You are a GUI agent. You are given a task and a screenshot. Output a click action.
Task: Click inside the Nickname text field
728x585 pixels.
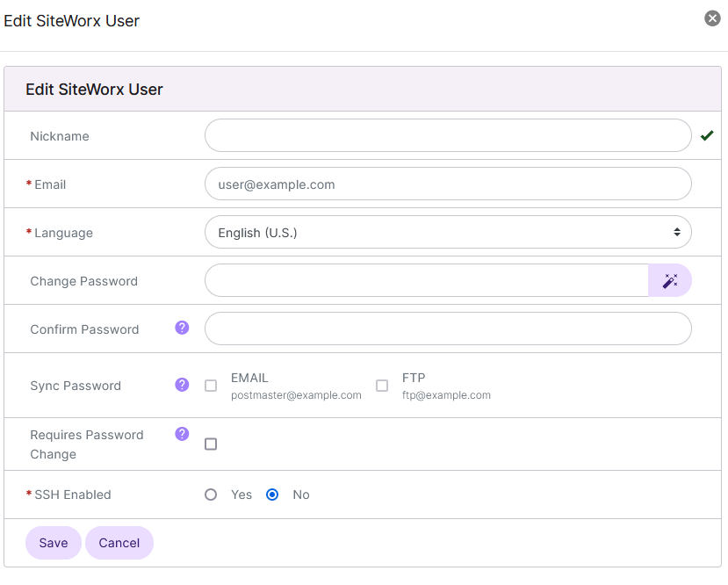pyautogui.click(x=448, y=135)
